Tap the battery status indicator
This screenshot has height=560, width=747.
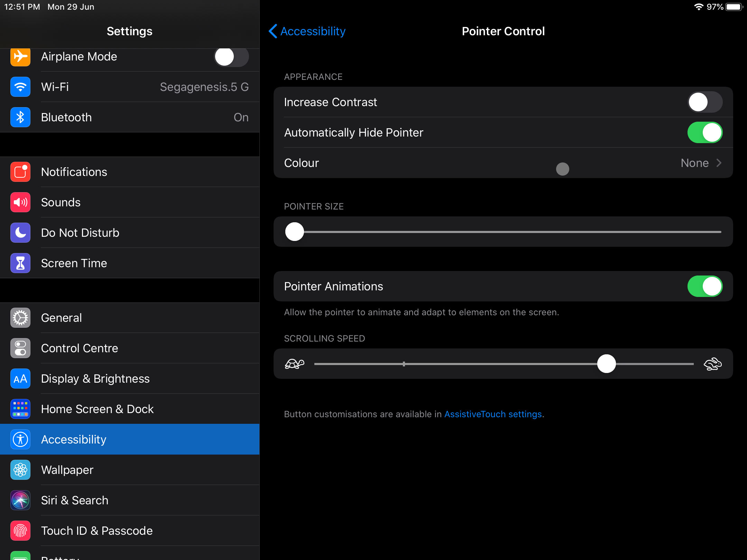734,7
